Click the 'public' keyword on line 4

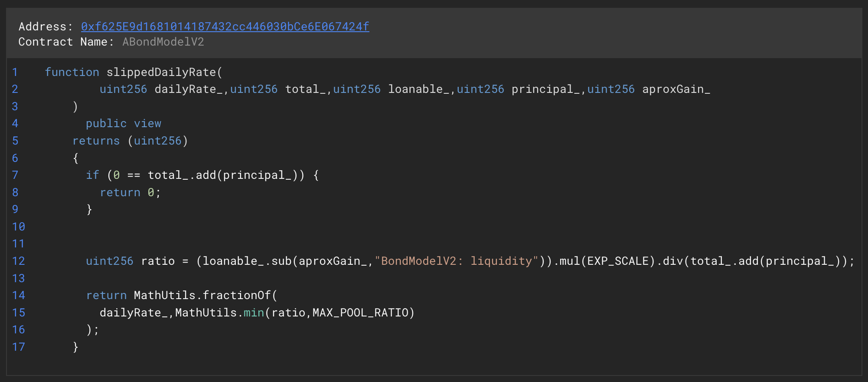106,124
